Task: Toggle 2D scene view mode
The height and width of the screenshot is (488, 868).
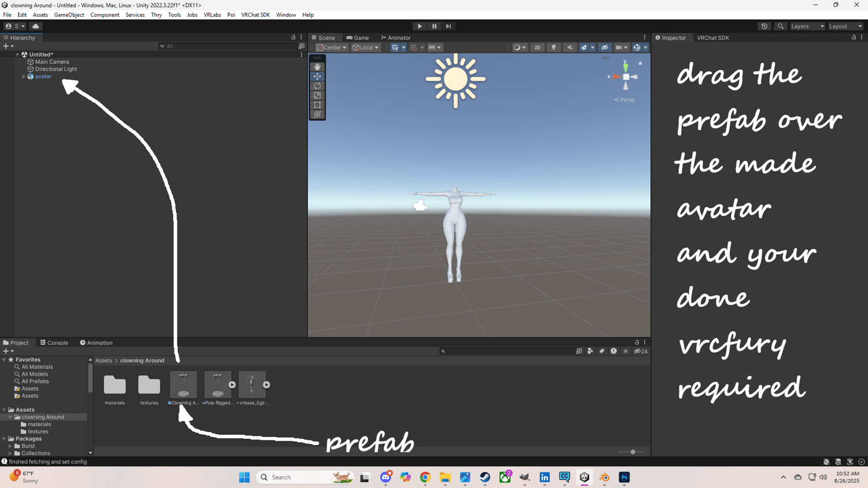Action: tap(537, 47)
